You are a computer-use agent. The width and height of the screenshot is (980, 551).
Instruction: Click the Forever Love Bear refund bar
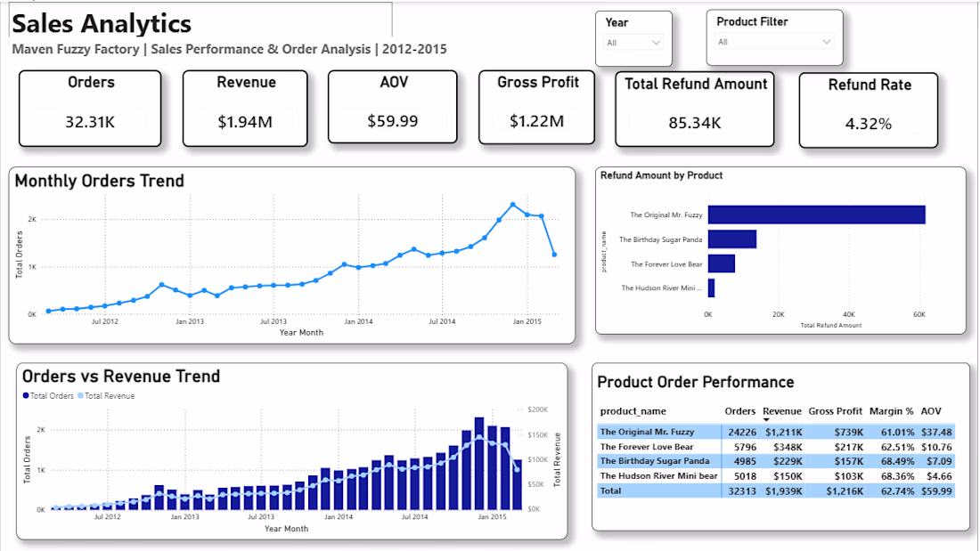[x=722, y=263]
